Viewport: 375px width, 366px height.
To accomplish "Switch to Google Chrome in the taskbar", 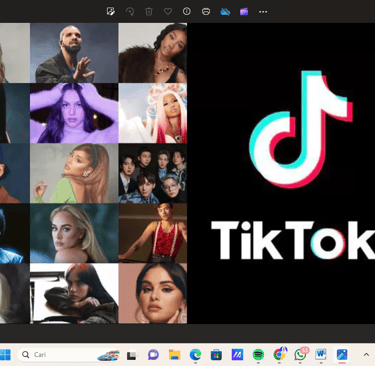I will tap(279, 354).
